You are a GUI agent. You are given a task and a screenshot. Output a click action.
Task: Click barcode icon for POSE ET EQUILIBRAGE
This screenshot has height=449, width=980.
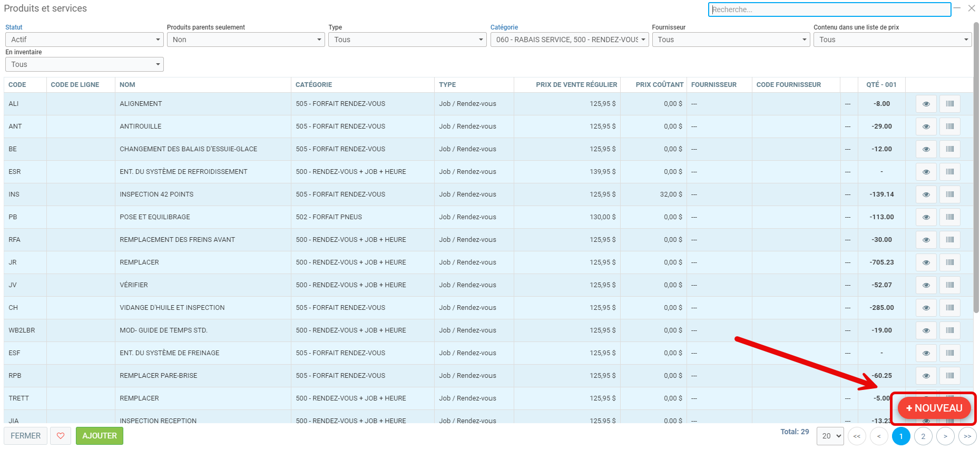tap(949, 217)
